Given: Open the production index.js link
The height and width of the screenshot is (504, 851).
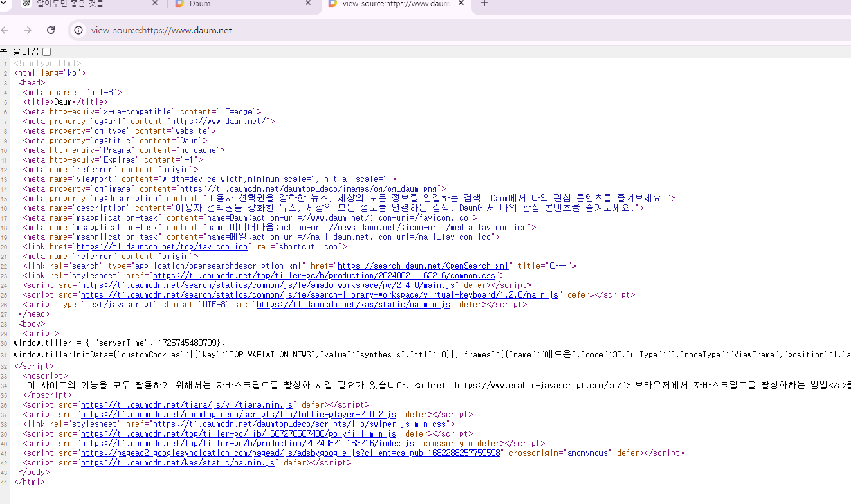Looking at the screenshot, I should click(248, 443).
